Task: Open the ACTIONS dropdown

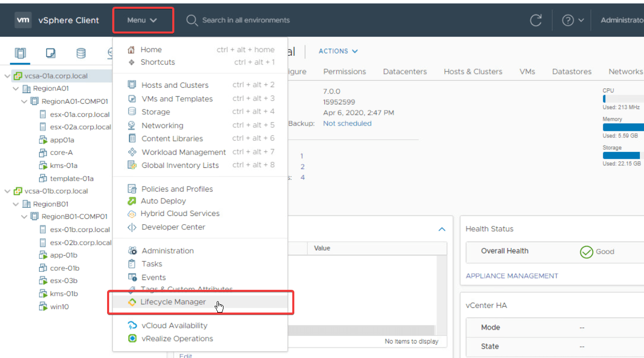Action: [x=338, y=51]
